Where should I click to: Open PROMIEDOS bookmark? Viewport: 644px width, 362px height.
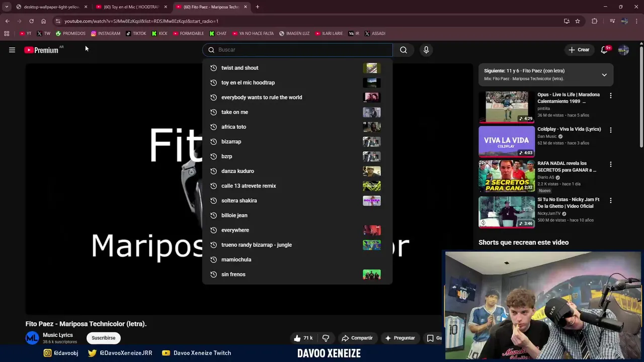(x=70, y=34)
